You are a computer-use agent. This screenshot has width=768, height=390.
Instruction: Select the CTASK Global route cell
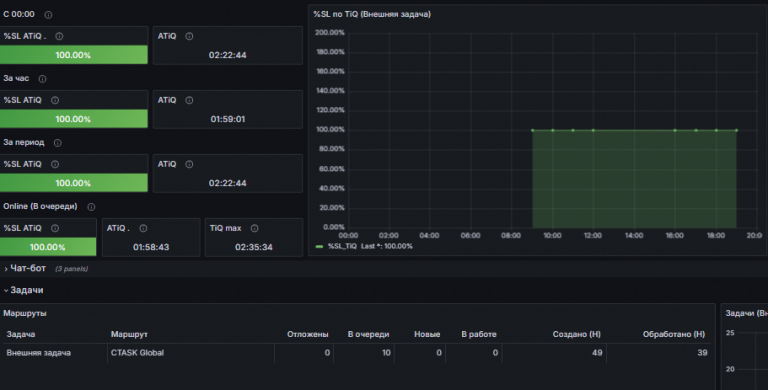tap(138, 353)
